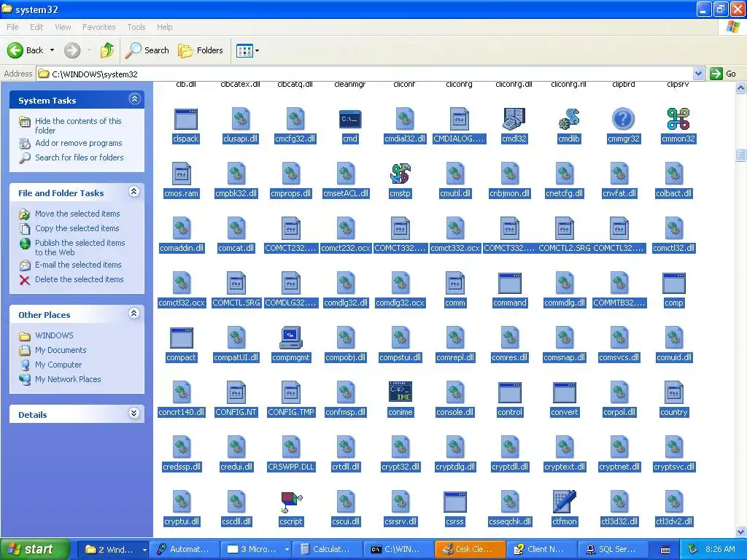747x560 pixels.
Task: Open the taskbar Microsoft group dropdown
Action: pos(286,550)
